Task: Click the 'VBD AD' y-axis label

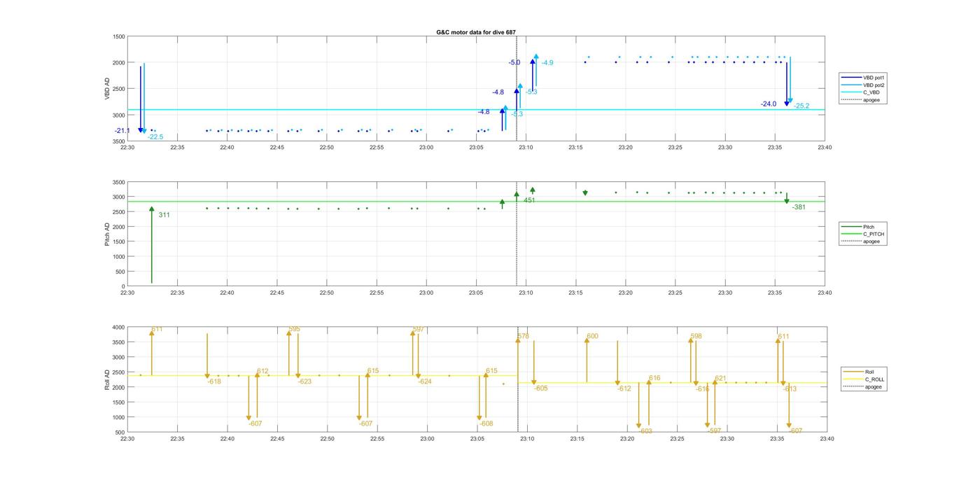Action: click(108, 89)
